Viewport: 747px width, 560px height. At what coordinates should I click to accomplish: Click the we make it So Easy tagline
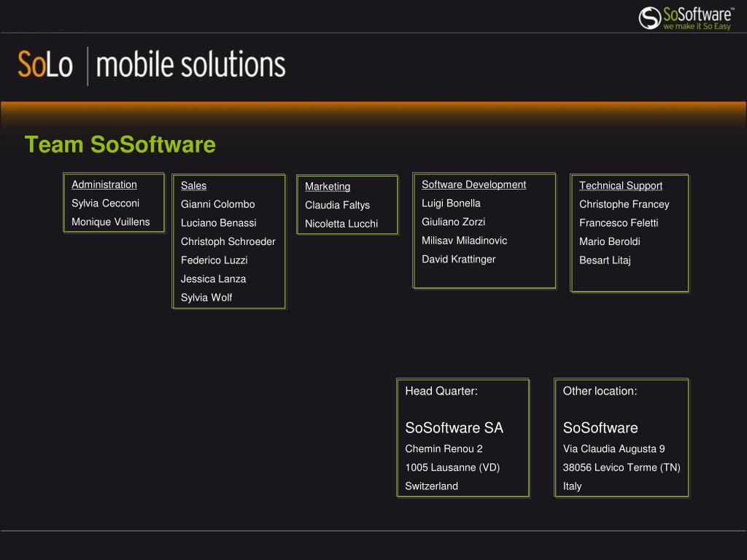pyautogui.click(x=697, y=27)
